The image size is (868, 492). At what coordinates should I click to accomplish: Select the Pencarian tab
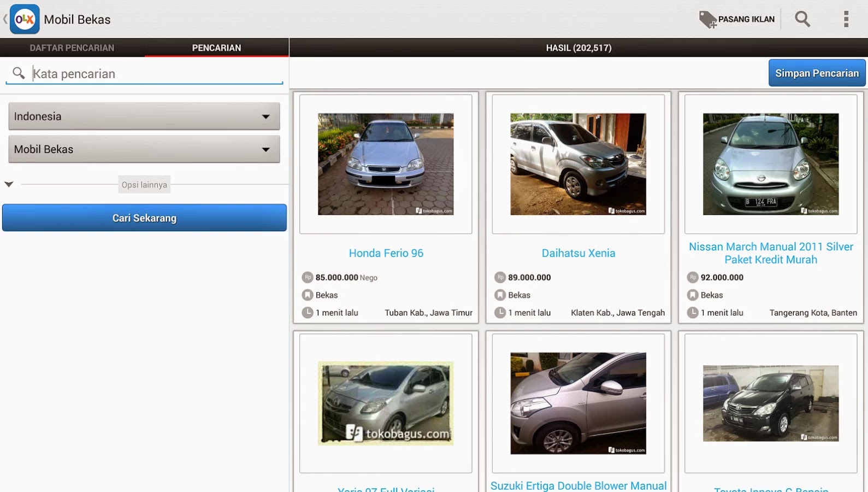pos(216,48)
